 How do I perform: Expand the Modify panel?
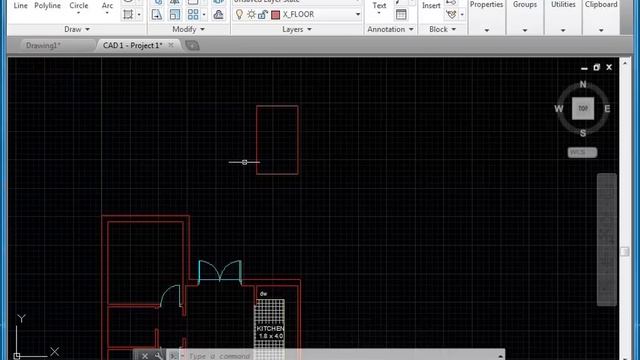point(188,29)
